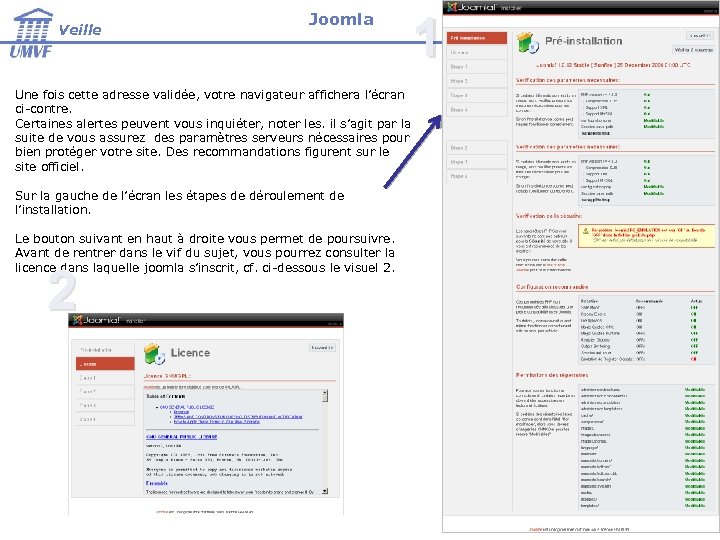The width and height of the screenshot is (720, 540).
Task: Click the blue Preamble heading in licence text
Action: pyautogui.click(x=157, y=483)
